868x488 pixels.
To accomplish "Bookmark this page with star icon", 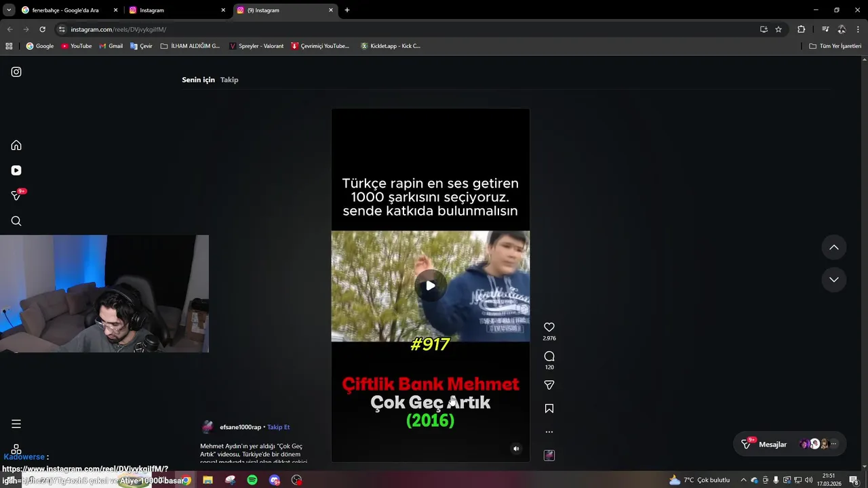I will point(778,29).
